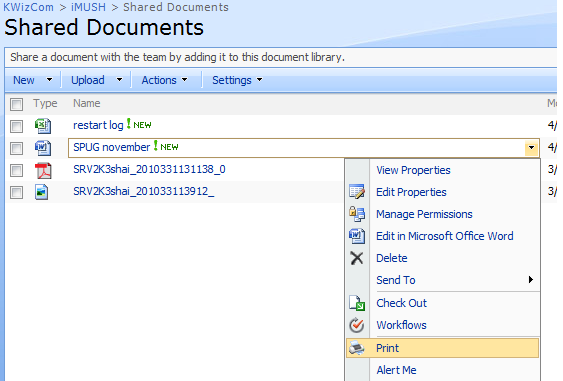Select Edit Properties menu entry
Viewport: 563px width, 381px height.
pyautogui.click(x=411, y=192)
